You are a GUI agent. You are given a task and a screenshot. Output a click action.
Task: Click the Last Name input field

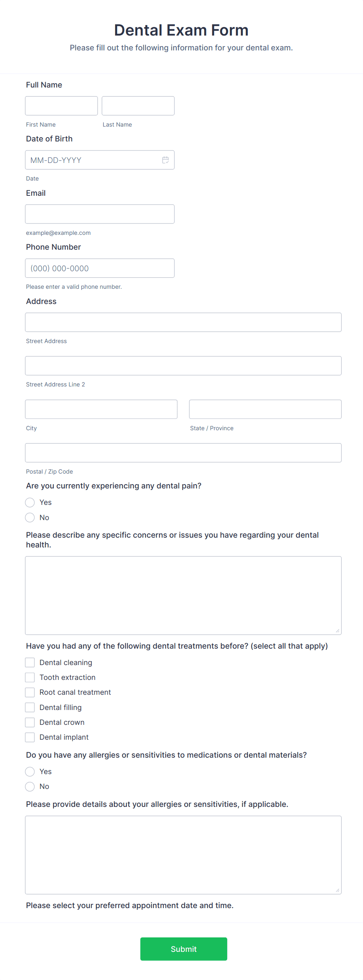tap(138, 106)
